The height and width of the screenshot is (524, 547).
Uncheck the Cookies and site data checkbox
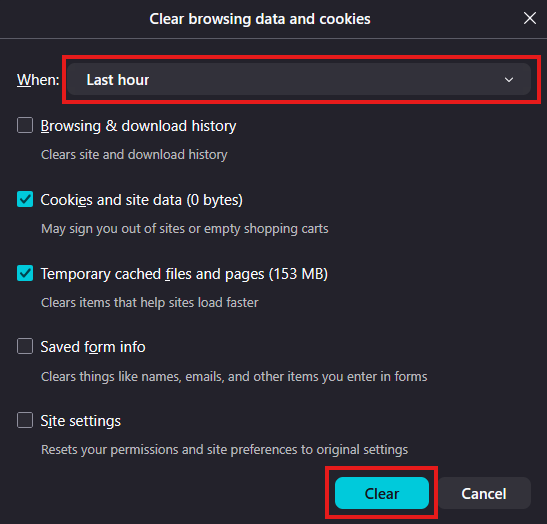click(25, 199)
